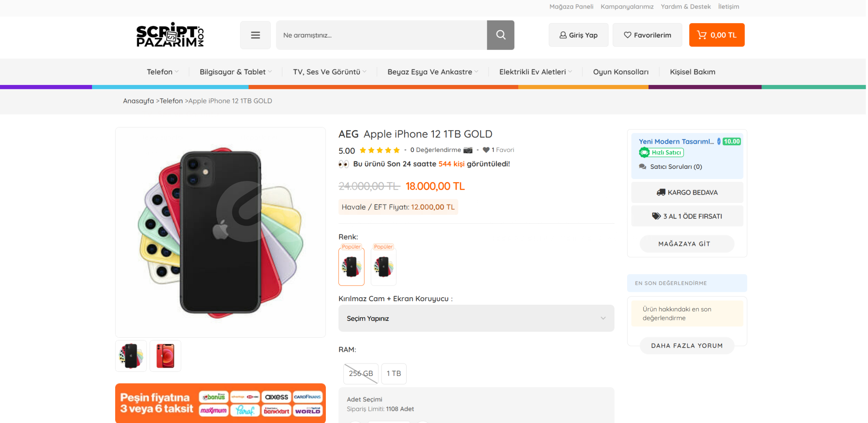Choose the second Popüler color variant
The image size is (868, 423).
pos(383,266)
